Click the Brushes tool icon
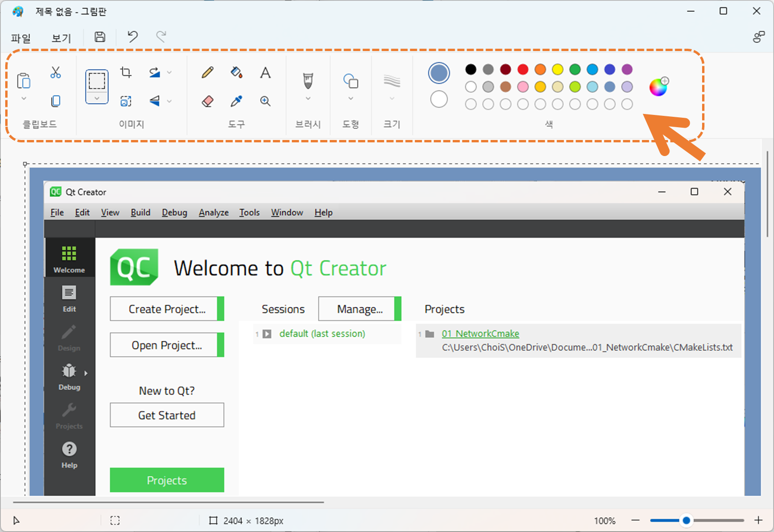Screen dimensions: 774x532 (308, 81)
